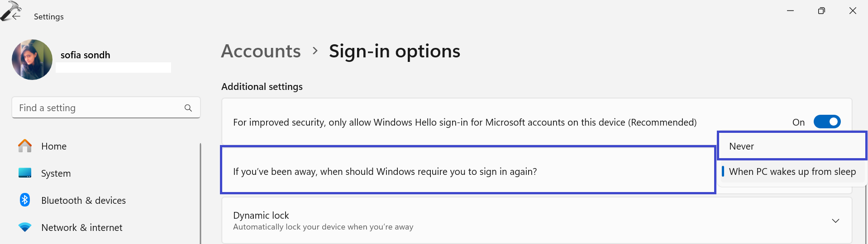Open the sofia sondh profile picture

pos(32,60)
